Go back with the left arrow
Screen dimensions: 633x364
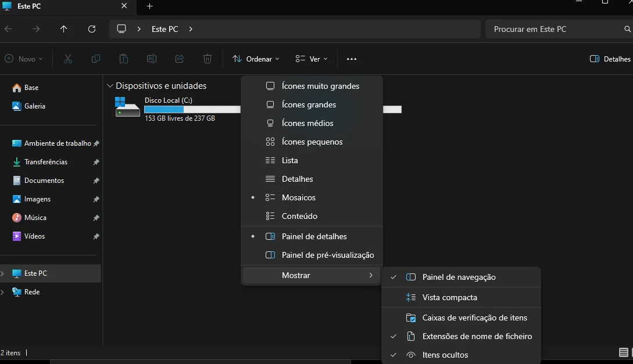8,29
